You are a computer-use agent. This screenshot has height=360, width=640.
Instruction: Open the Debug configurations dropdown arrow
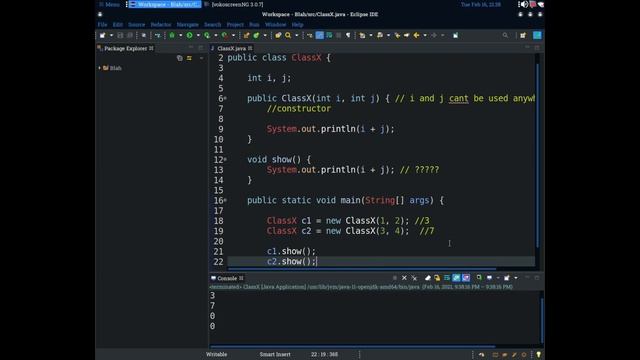coord(180,36)
